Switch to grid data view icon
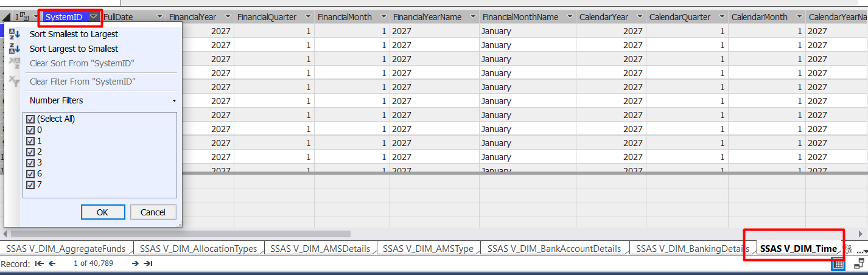The image size is (868, 275). pos(838,264)
